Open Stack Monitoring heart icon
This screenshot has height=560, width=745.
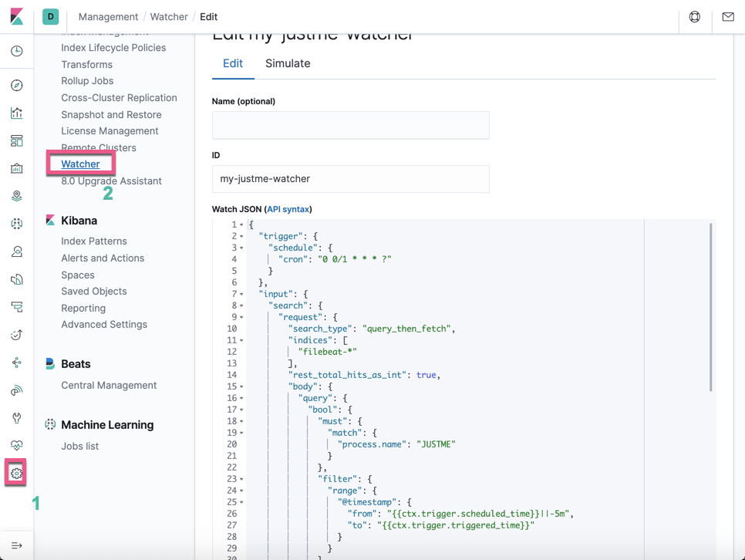point(16,445)
